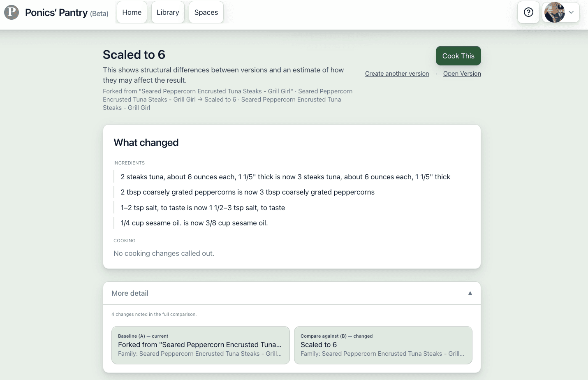Collapse More detail with triangle arrow
588x380 pixels.
pyautogui.click(x=470, y=293)
